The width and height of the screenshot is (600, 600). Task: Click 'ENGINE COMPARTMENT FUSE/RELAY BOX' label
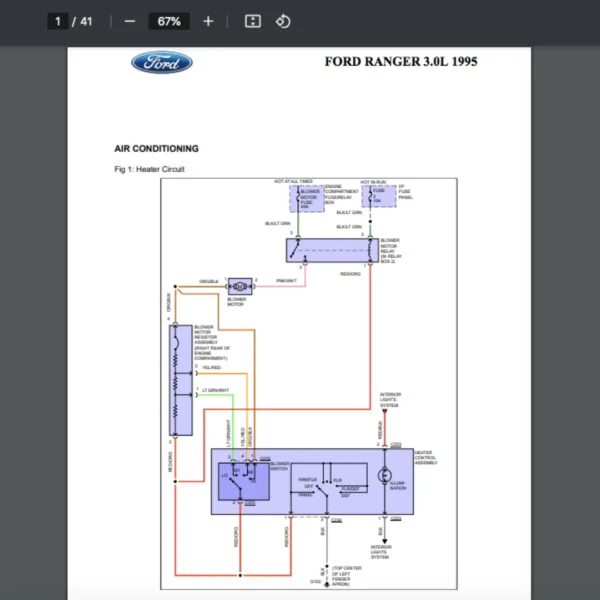(x=342, y=194)
